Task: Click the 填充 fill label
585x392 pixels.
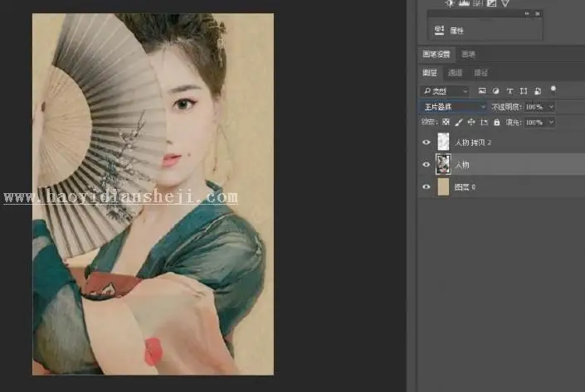Action: tap(514, 122)
